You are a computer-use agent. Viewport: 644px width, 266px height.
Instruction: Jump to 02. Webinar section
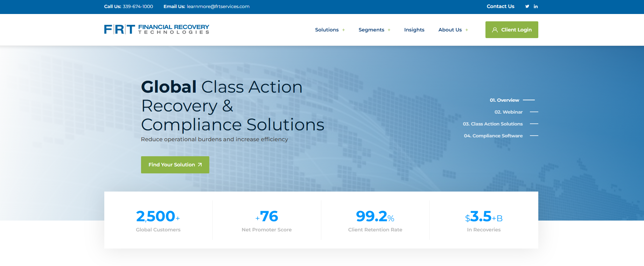point(516,112)
